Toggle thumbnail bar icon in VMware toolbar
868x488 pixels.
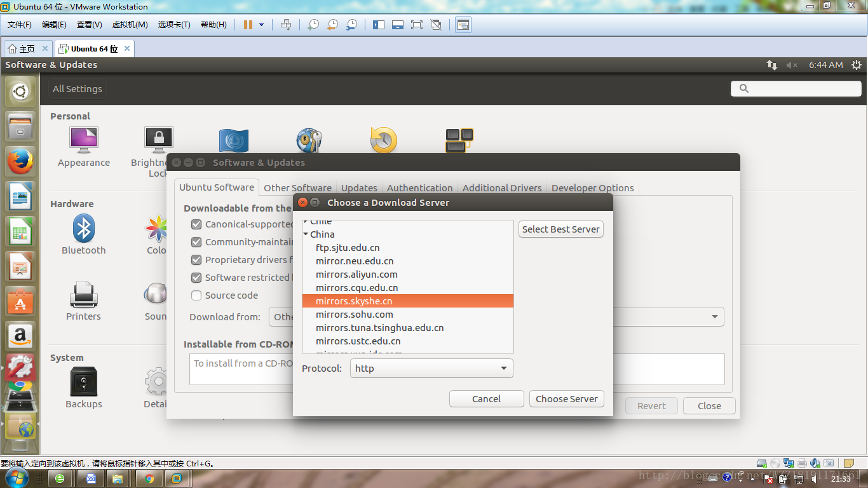[x=398, y=25]
